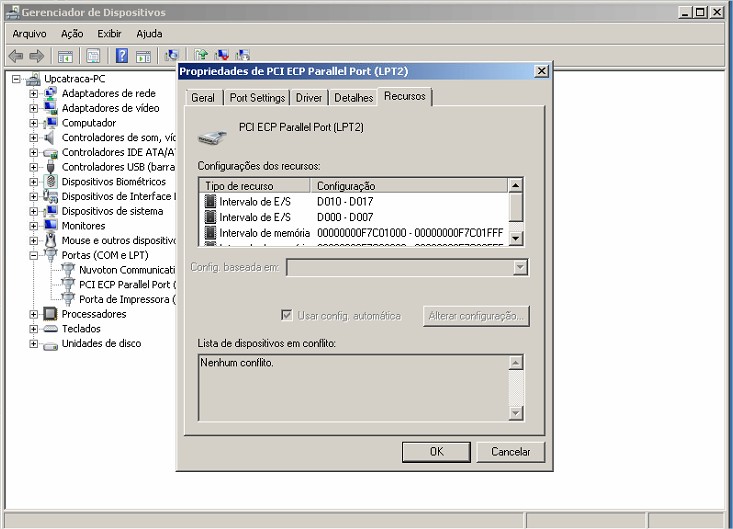Image resolution: width=733 pixels, height=529 pixels.
Task: Click the update driver software toolbar icon
Action: pyautogui.click(x=201, y=56)
